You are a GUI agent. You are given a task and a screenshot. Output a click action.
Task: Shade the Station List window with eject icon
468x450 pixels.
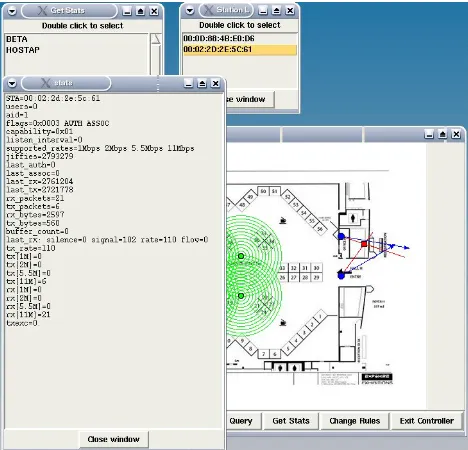[276, 11]
